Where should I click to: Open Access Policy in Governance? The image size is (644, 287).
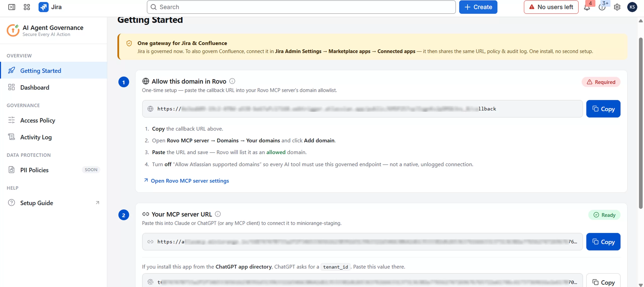coord(54,120)
